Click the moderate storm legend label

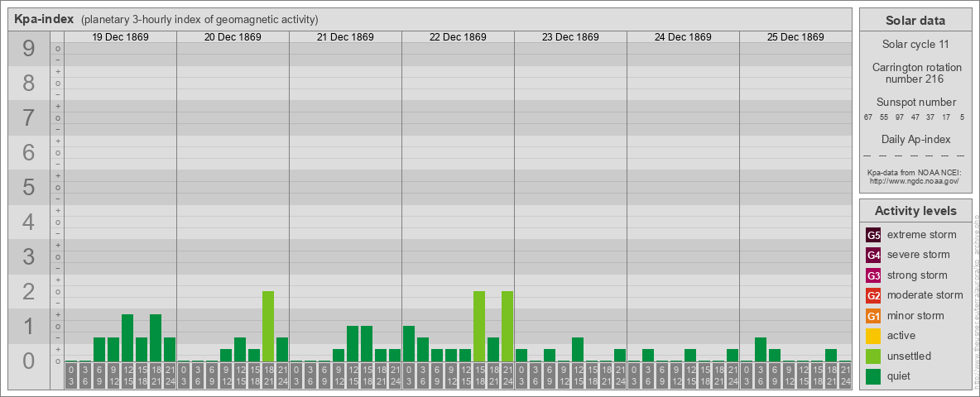(x=925, y=294)
